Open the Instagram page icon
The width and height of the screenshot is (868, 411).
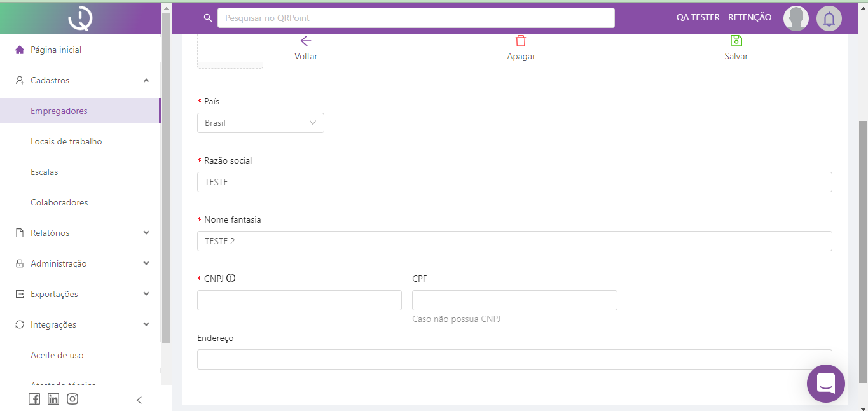(x=72, y=399)
